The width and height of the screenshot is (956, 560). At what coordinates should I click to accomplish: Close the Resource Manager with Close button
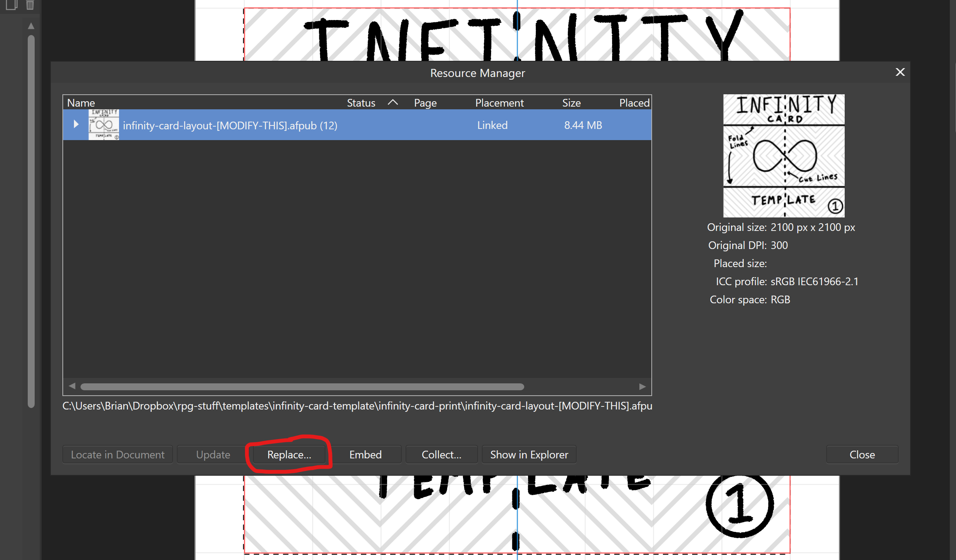pyautogui.click(x=862, y=455)
